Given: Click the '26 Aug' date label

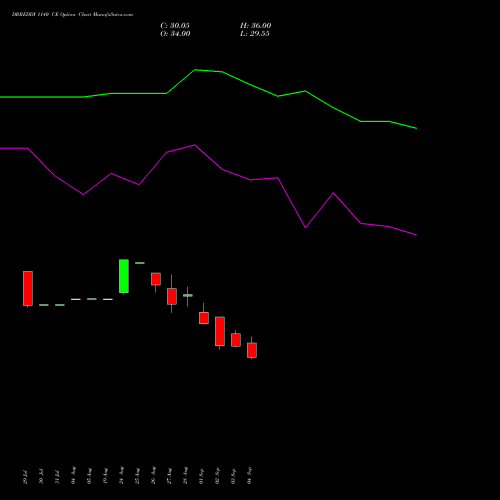Looking at the screenshot, I should pyautogui.click(x=153, y=475).
